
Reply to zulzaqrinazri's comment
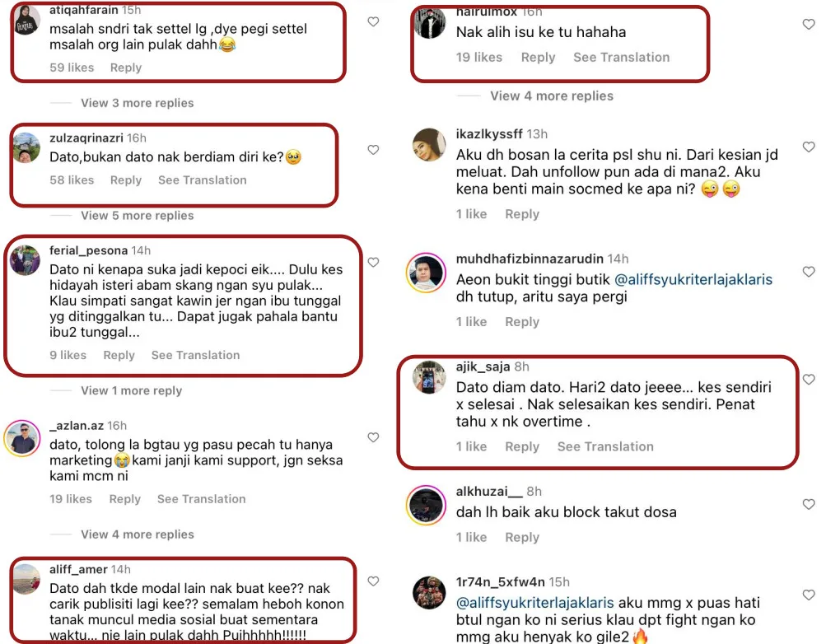pyautogui.click(x=126, y=180)
